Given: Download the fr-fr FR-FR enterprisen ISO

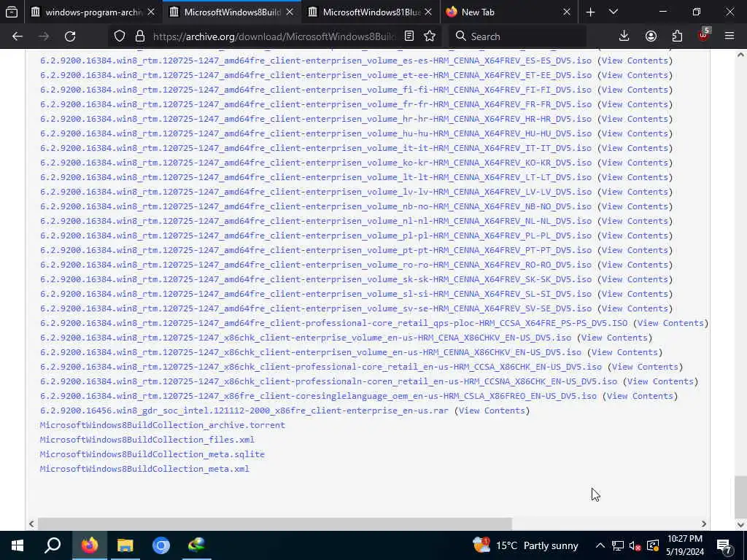Looking at the screenshot, I should pos(315,104).
